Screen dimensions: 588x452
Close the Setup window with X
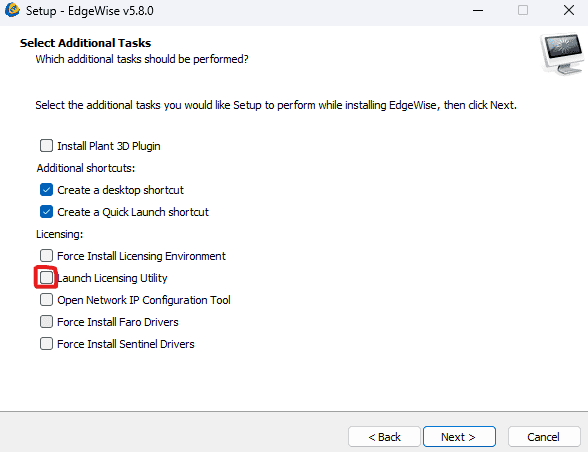[x=569, y=11]
